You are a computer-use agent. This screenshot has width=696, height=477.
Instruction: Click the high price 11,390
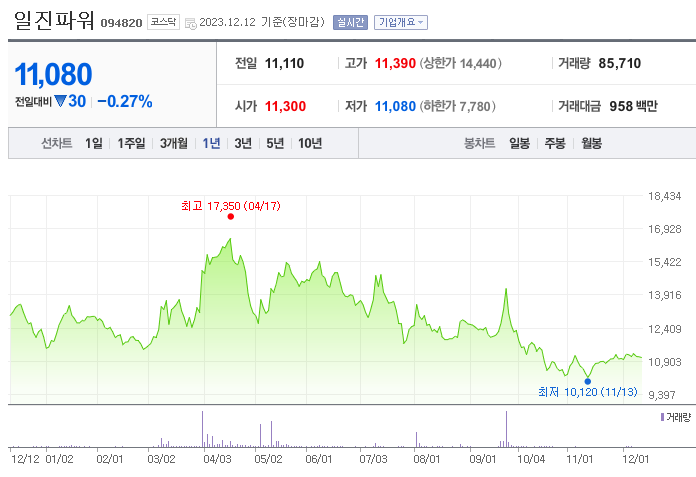coord(395,63)
